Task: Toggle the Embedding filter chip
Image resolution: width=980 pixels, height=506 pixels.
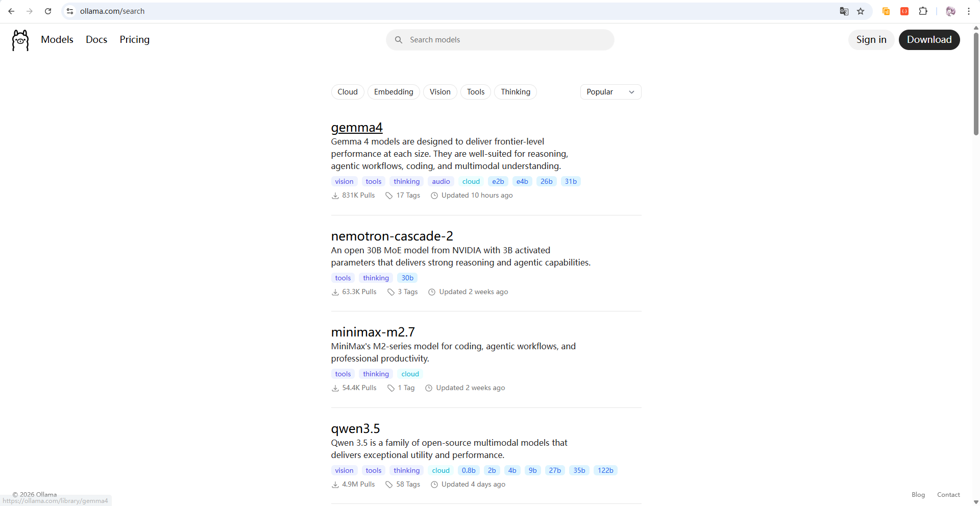Action: 393,92
